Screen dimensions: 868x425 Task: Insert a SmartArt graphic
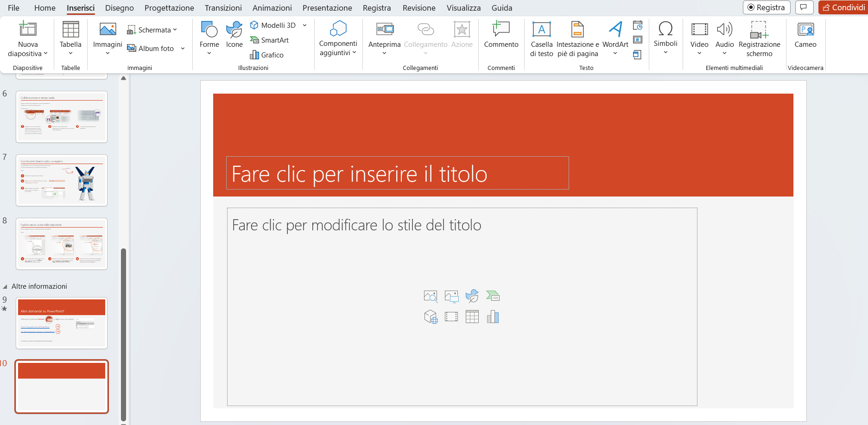coord(270,40)
